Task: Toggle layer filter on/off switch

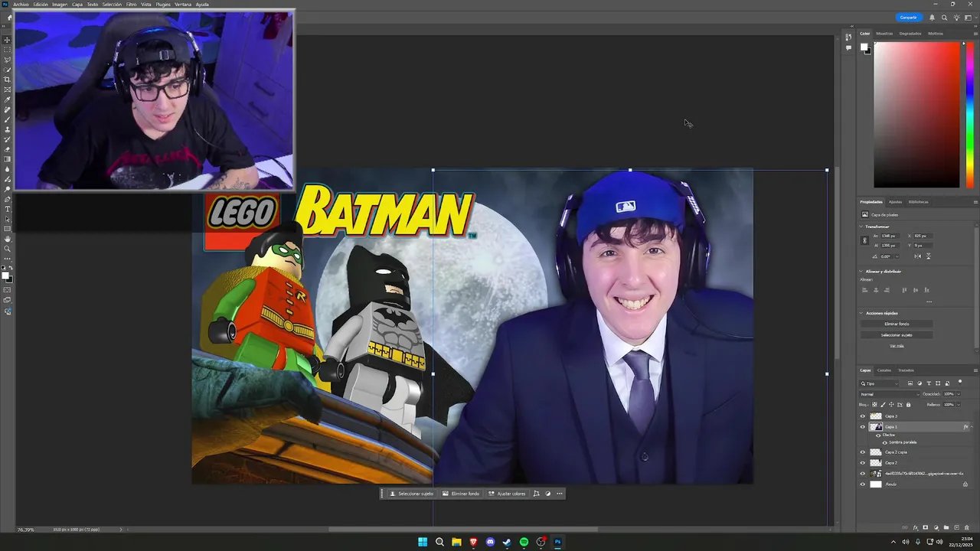Action: point(960,382)
